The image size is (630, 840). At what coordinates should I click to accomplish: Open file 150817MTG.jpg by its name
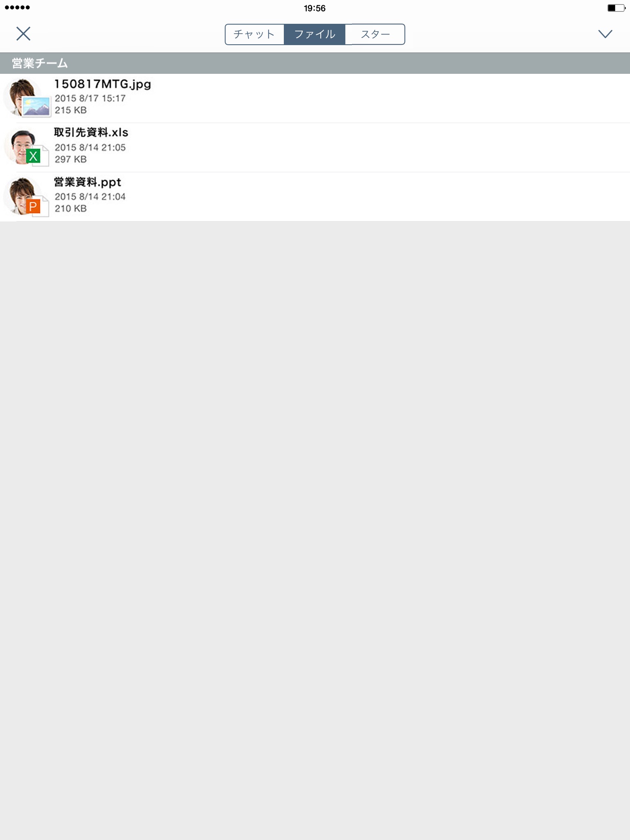point(103,84)
